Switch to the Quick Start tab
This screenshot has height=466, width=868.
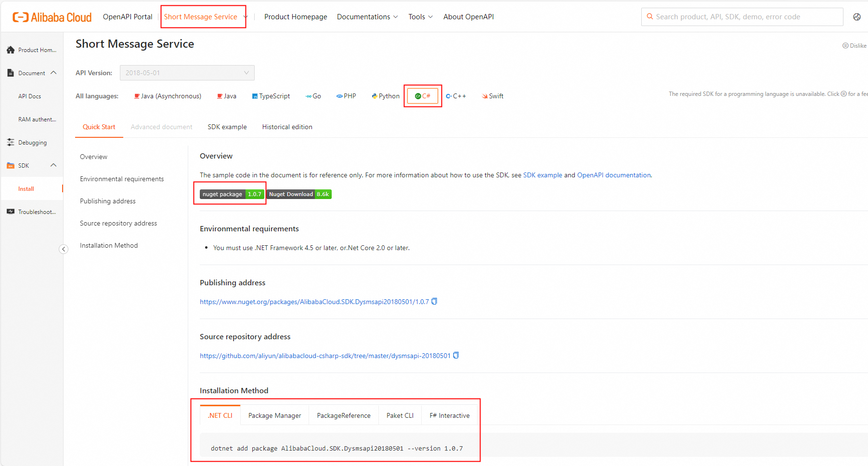tap(99, 127)
